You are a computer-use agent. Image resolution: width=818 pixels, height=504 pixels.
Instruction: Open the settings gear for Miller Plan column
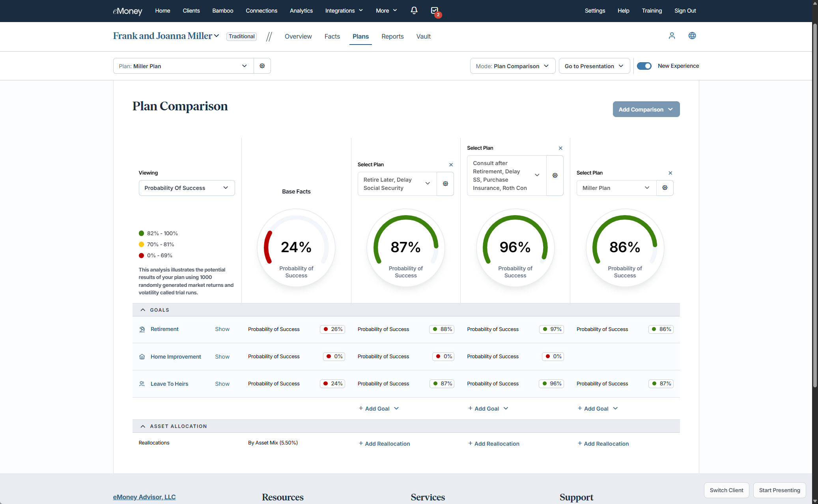665,188
